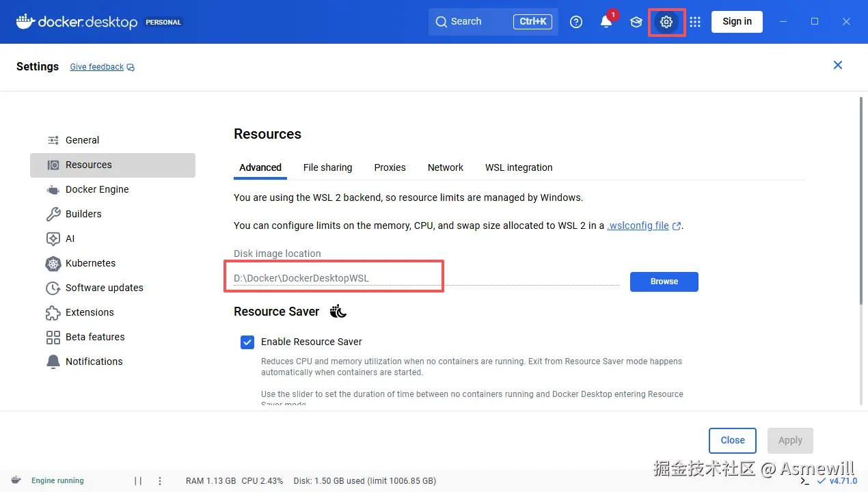Open Beta features settings section
Screen dimensions: 868x492
113,337
